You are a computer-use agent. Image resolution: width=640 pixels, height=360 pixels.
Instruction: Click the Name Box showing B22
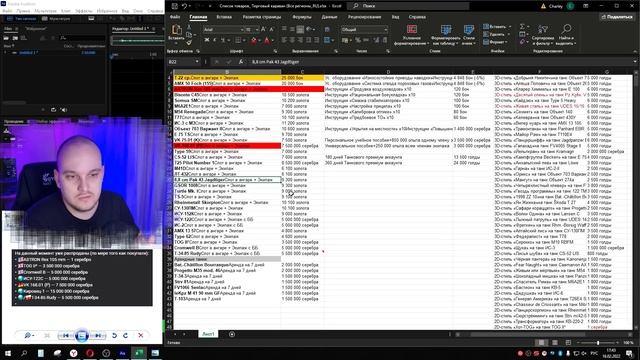184,62
